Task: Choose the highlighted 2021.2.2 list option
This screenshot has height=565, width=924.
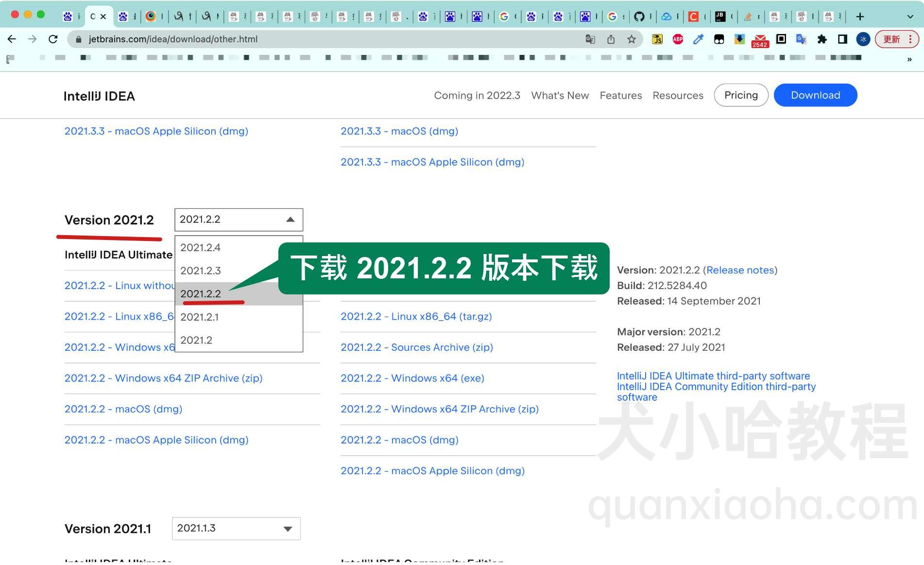Action: pyautogui.click(x=239, y=294)
